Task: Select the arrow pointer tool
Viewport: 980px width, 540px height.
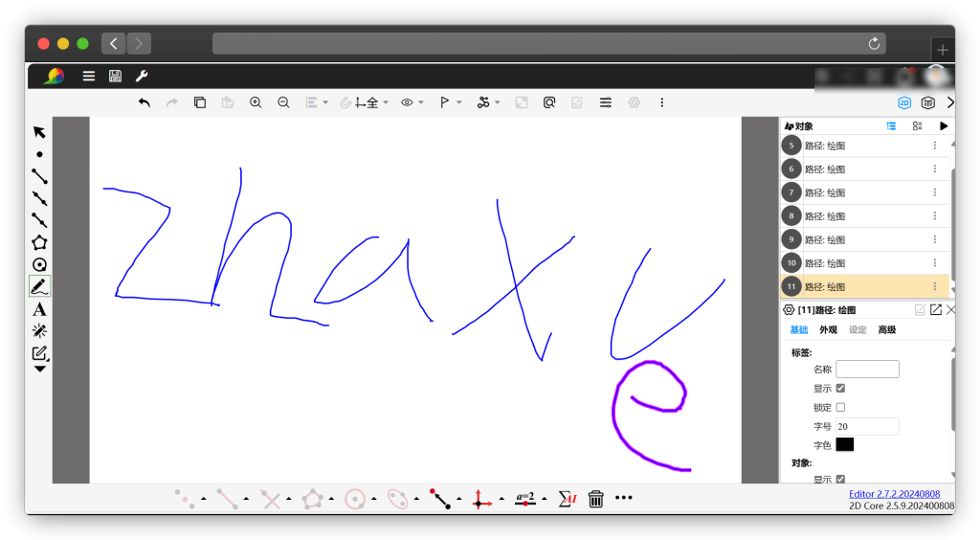Action: pyautogui.click(x=39, y=132)
